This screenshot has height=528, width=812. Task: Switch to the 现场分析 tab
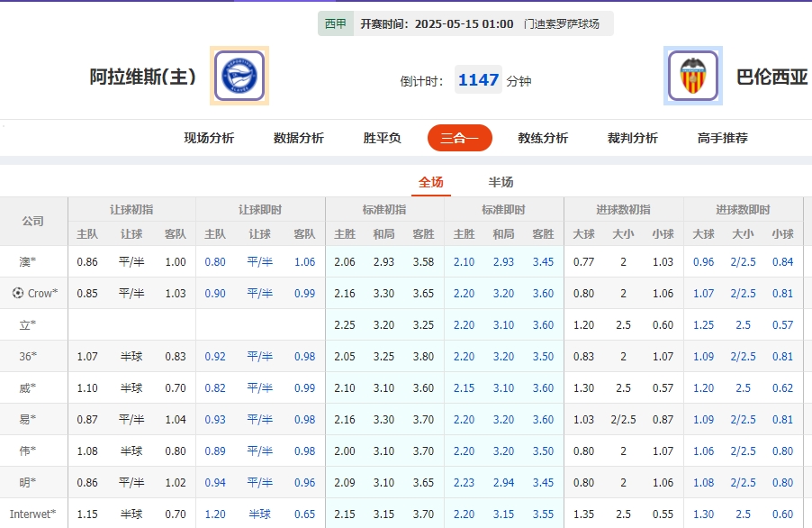pyautogui.click(x=208, y=139)
